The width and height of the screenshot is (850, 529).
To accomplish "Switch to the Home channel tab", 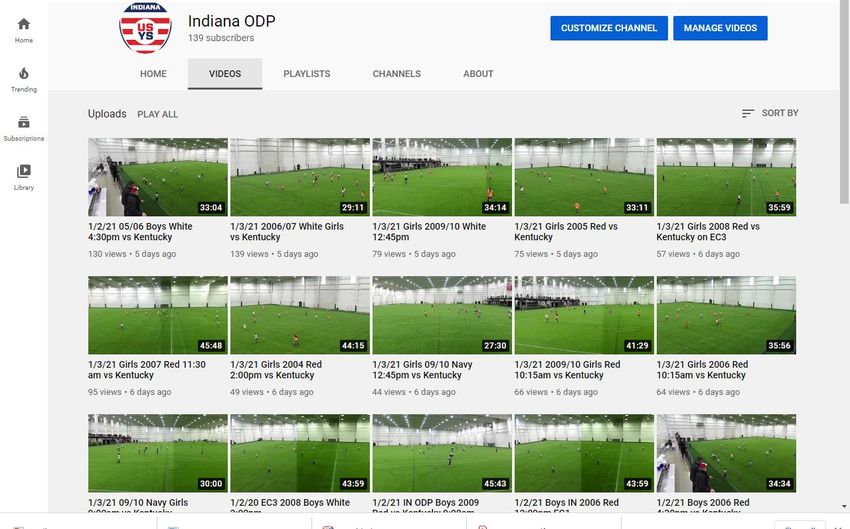I will pos(153,74).
